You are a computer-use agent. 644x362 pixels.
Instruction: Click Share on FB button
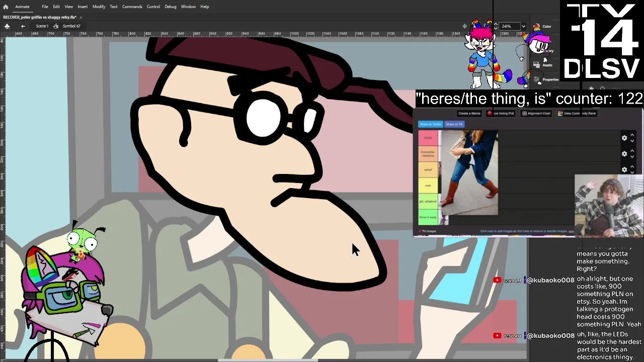(454, 124)
